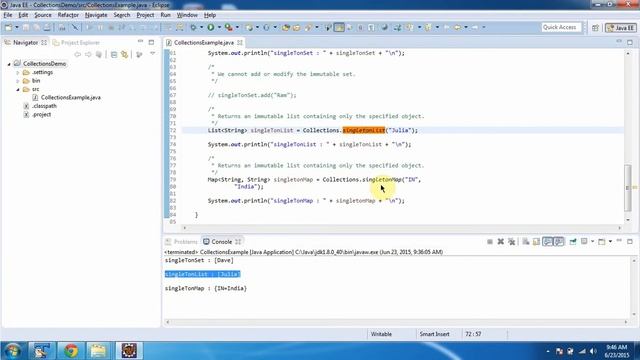Select CollectionsExample.java in the Navigator tree
Screen dimensions: 640x360
(x=70, y=98)
